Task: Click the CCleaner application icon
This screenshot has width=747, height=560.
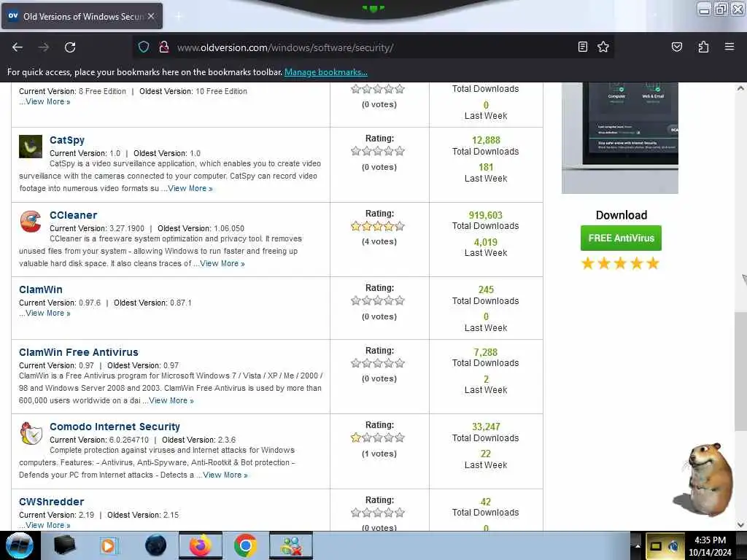Action: pyautogui.click(x=31, y=222)
